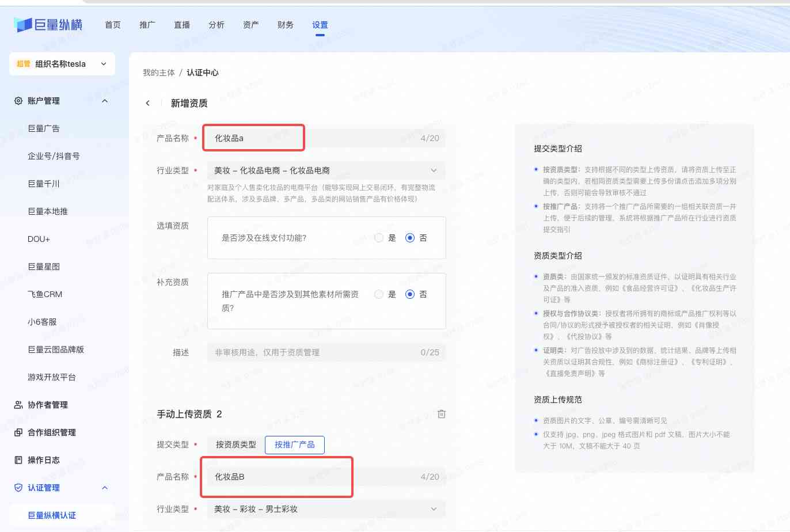
Task: Click the 协作者管理 people icon
Action: (18, 405)
